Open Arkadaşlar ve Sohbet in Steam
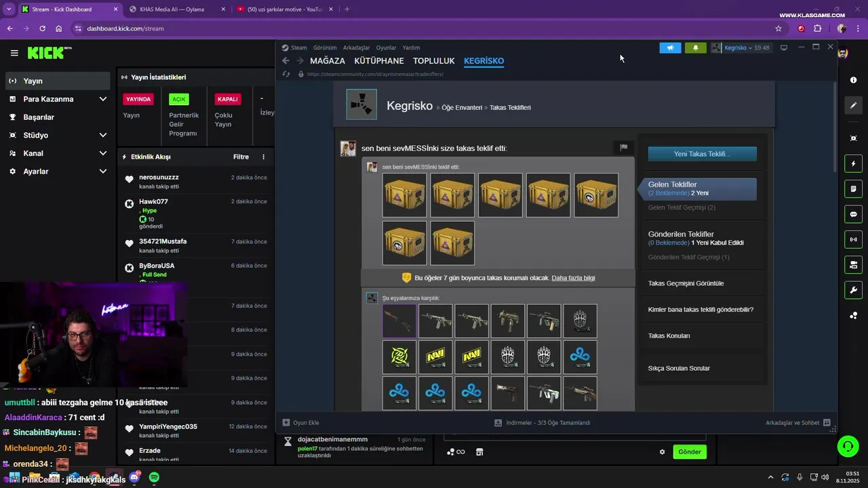Viewport: 868px width, 488px height. click(x=798, y=423)
